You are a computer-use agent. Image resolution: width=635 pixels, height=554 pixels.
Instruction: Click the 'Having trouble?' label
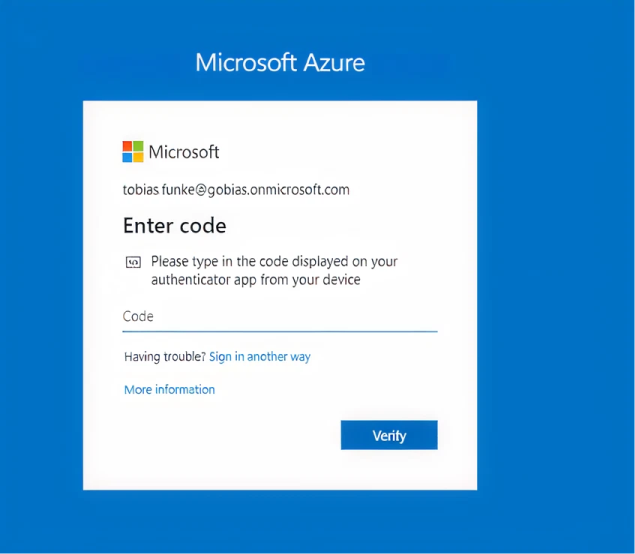click(165, 357)
